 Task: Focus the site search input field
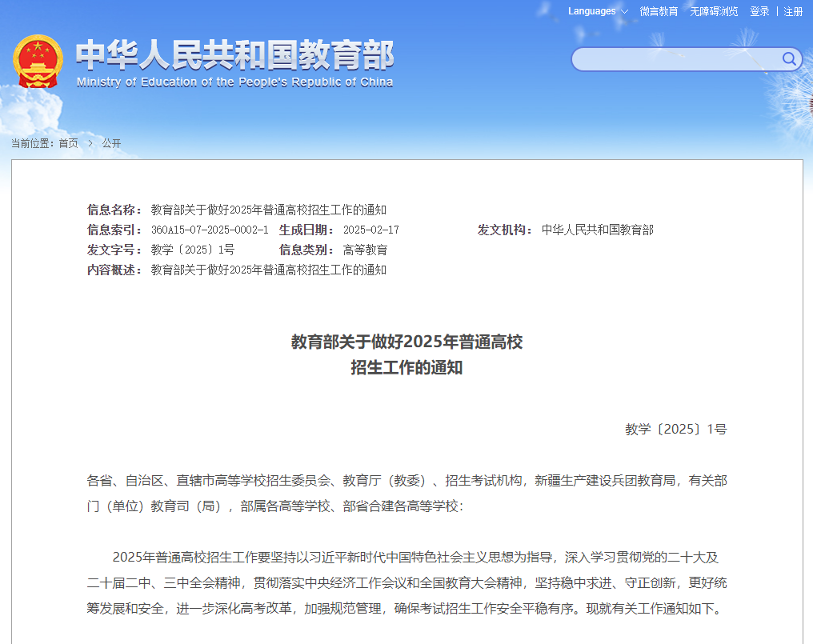[x=676, y=59]
